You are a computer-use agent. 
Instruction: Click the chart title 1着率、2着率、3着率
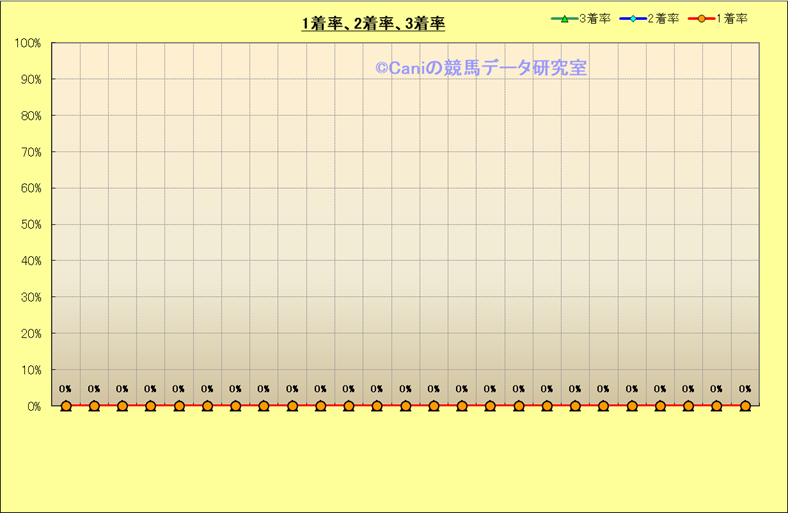point(373,24)
